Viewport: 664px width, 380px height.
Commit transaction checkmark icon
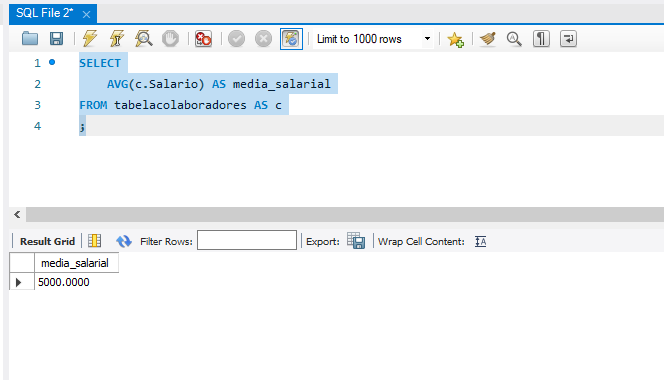pyautogui.click(x=236, y=39)
